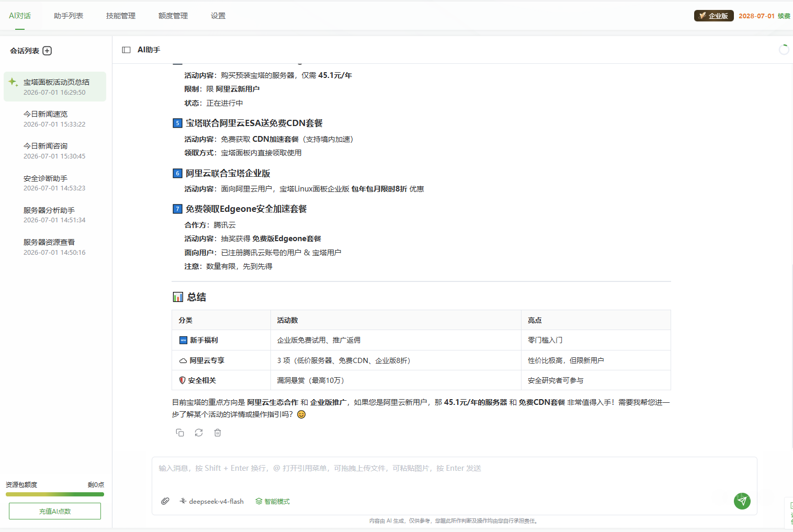This screenshot has height=532, width=793.
Task: Open the 技能管理 tab
Action: [121, 16]
